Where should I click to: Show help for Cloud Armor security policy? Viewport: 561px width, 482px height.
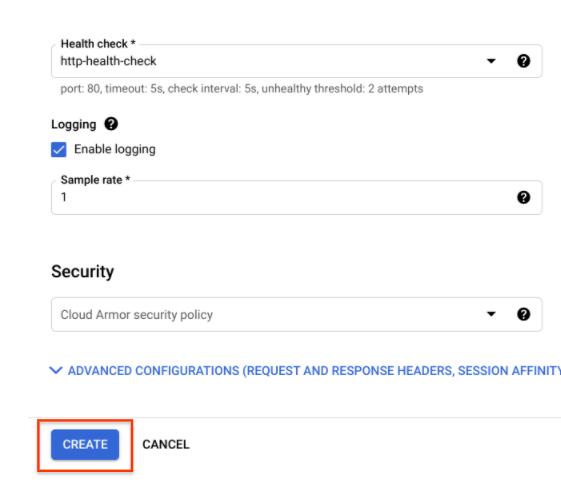click(x=523, y=314)
